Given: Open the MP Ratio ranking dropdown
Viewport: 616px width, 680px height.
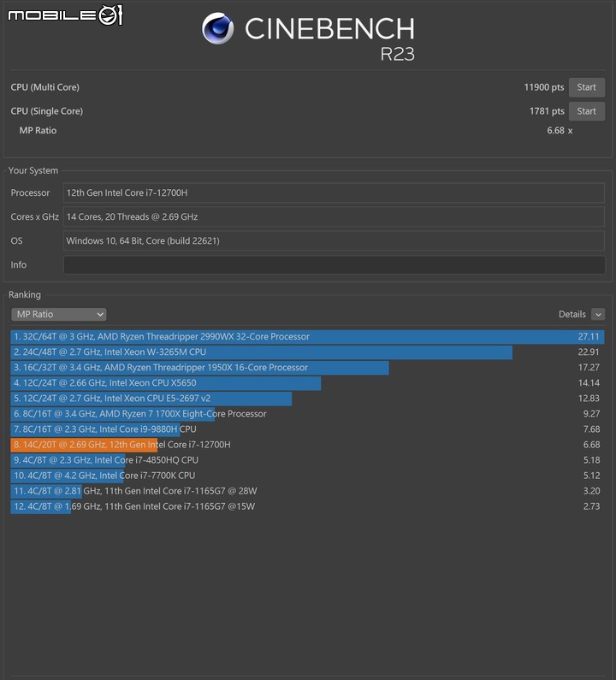Looking at the screenshot, I should (58, 314).
